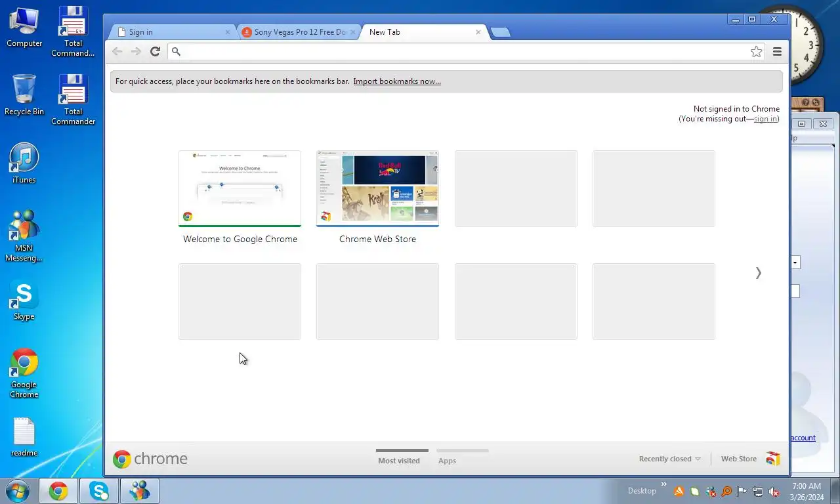Click the desktop clock gadget
Viewport: 840px width, 504px height.
807,45
